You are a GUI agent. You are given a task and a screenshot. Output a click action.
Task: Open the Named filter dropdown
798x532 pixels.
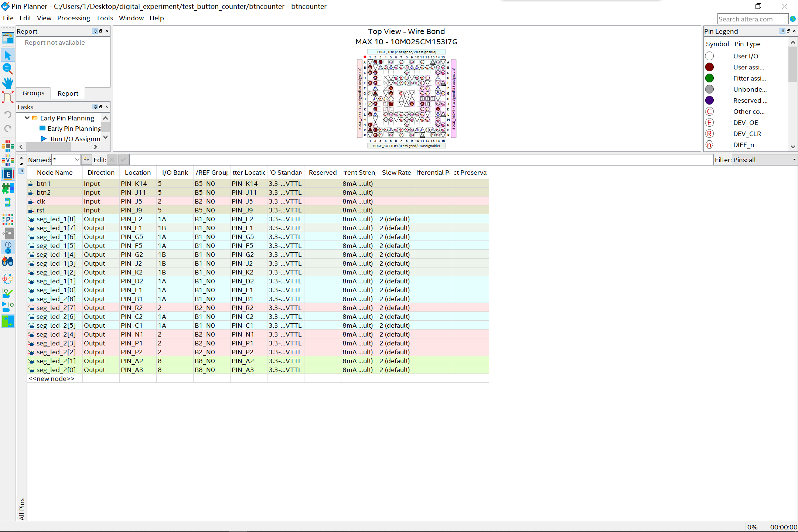tap(76, 159)
